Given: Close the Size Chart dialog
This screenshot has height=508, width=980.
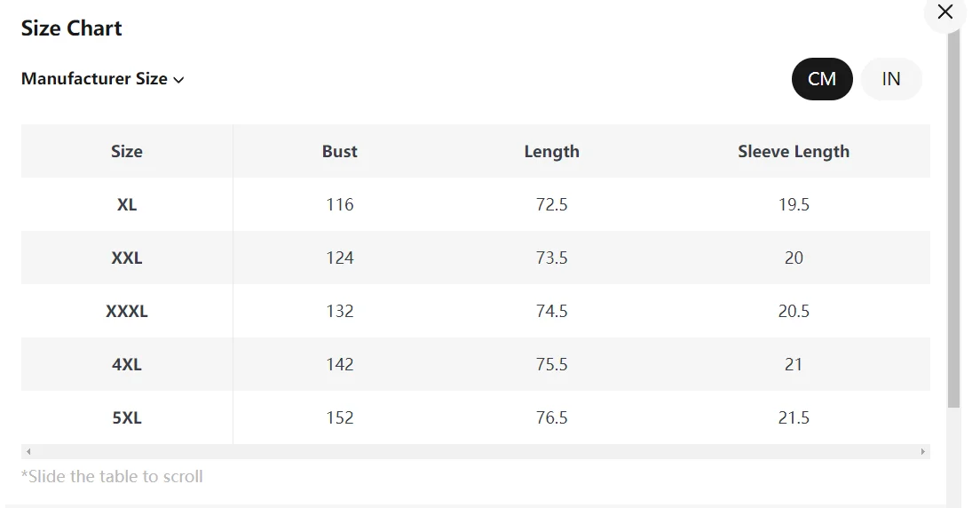Looking at the screenshot, I should 944,12.
